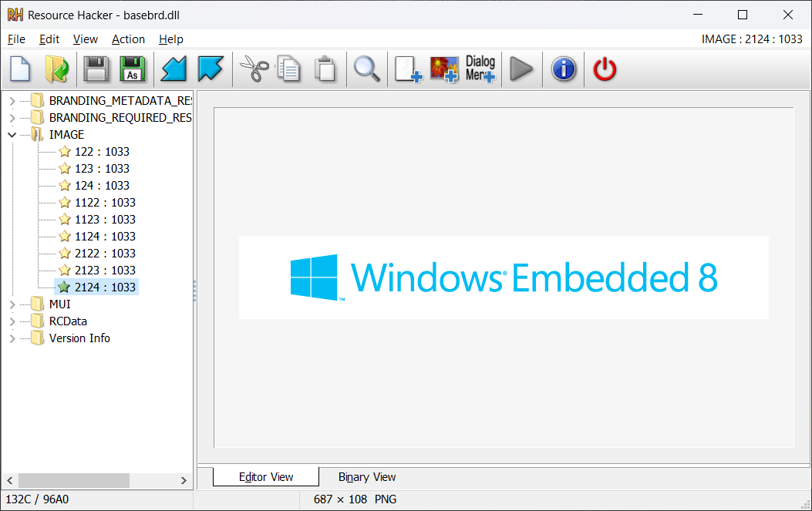Maximize the Resource Hacker window

click(743, 15)
